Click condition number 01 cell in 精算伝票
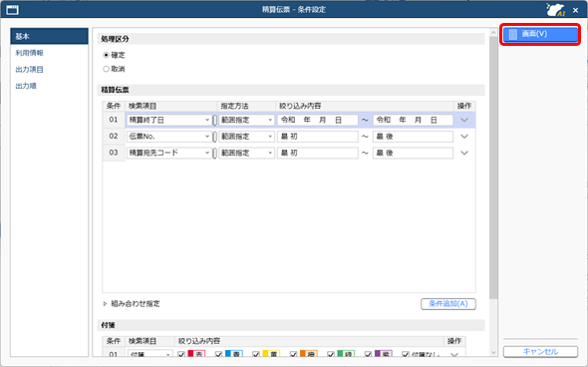588x367 pixels. pos(114,120)
